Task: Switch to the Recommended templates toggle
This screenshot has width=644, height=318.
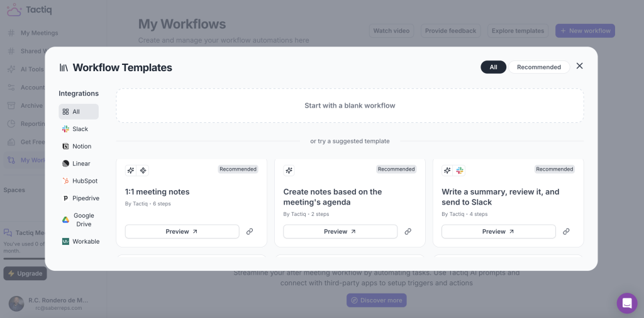Action: coord(538,67)
